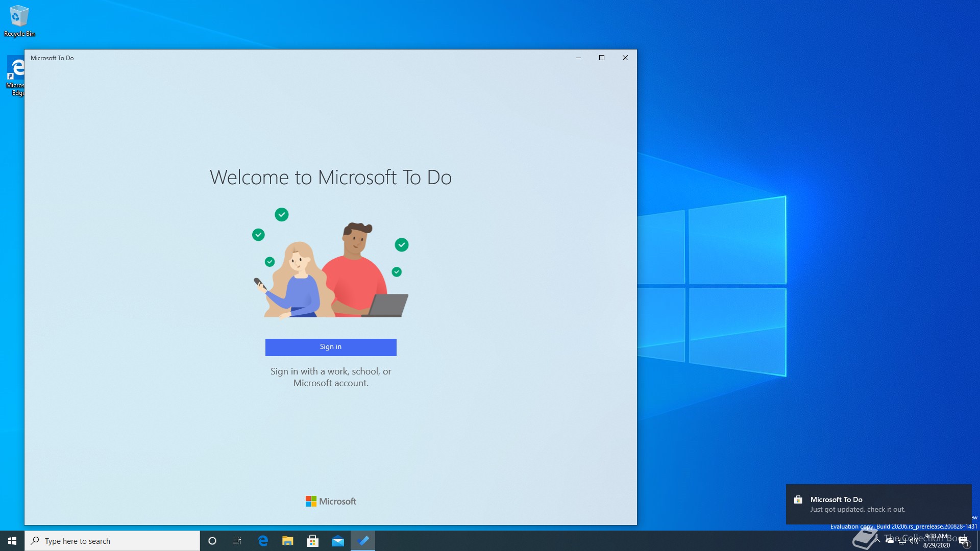Open the Windows Start menu
Viewport: 980px width, 551px height.
pyautogui.click(x=12, y=541)
